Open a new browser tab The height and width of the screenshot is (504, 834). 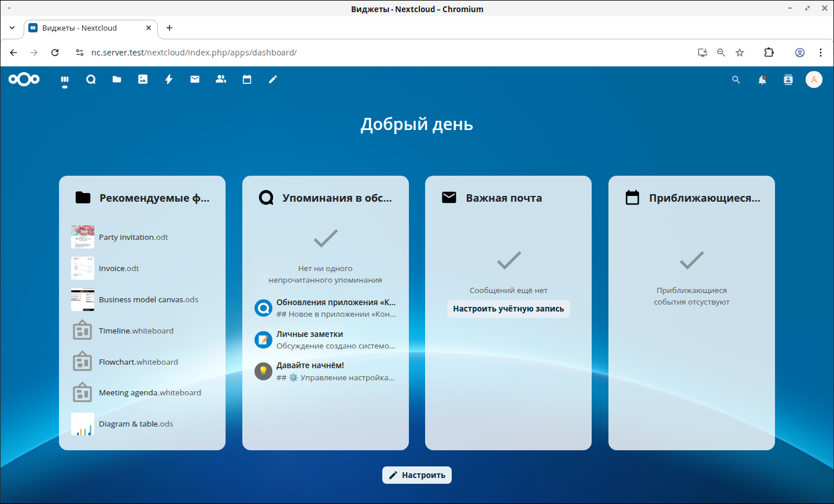pos(169,28)
